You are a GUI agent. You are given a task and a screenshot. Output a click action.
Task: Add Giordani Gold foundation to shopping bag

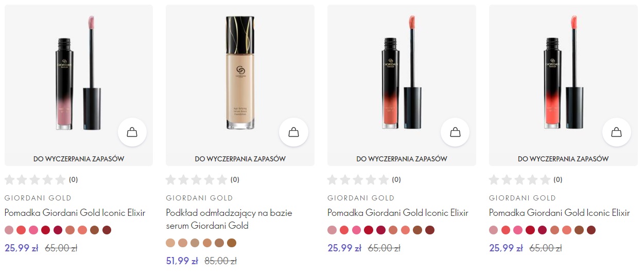tap(294, 132)
